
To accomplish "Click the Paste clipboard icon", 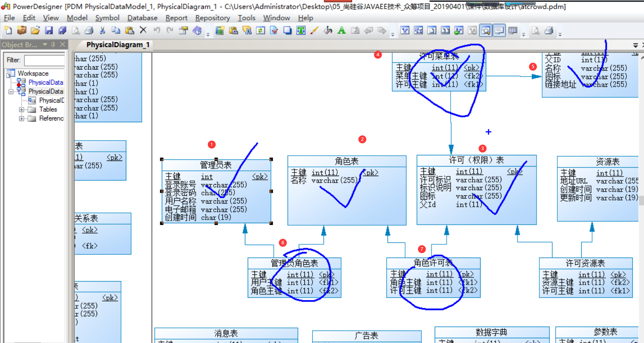I will tap(129, 30).
